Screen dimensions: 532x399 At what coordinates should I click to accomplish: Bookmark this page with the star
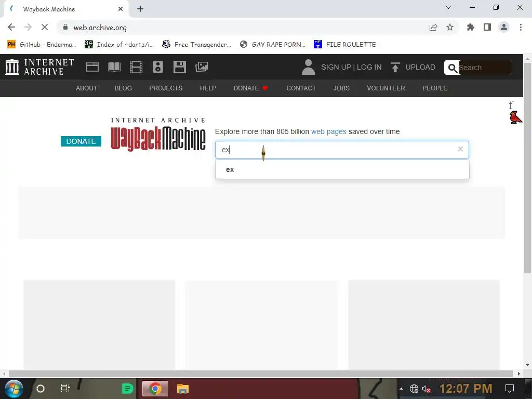450,27
